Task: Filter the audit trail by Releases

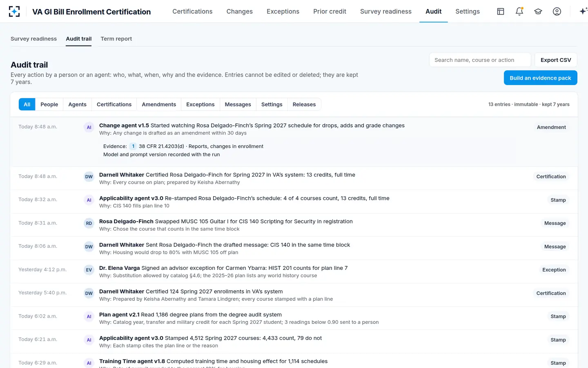Action: coord(304,104)
